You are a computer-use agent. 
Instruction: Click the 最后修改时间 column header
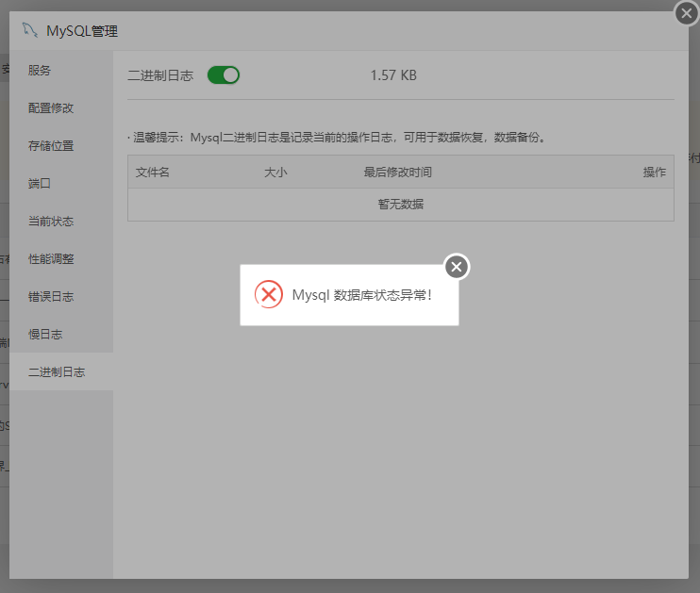(x=398, y=173)
